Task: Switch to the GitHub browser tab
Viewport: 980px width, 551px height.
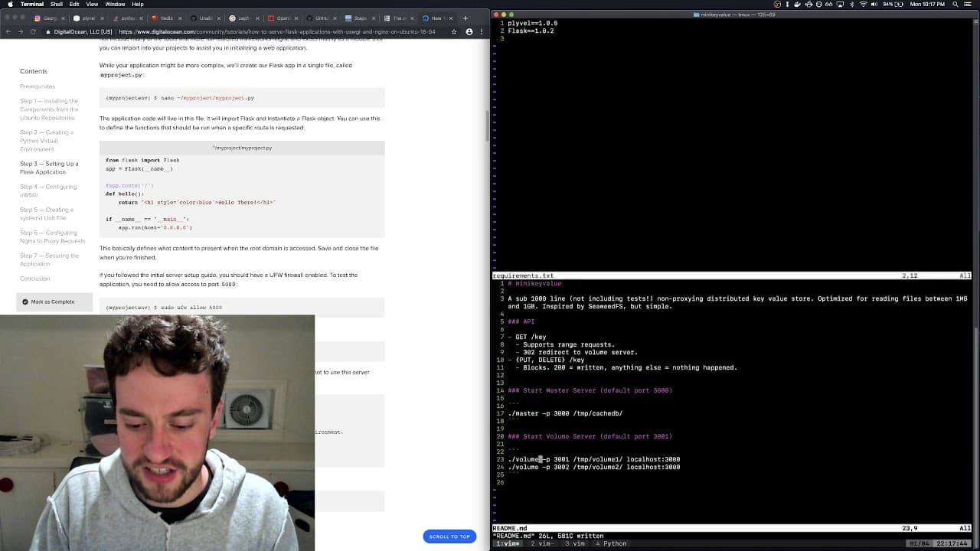Action: point(322,18)
